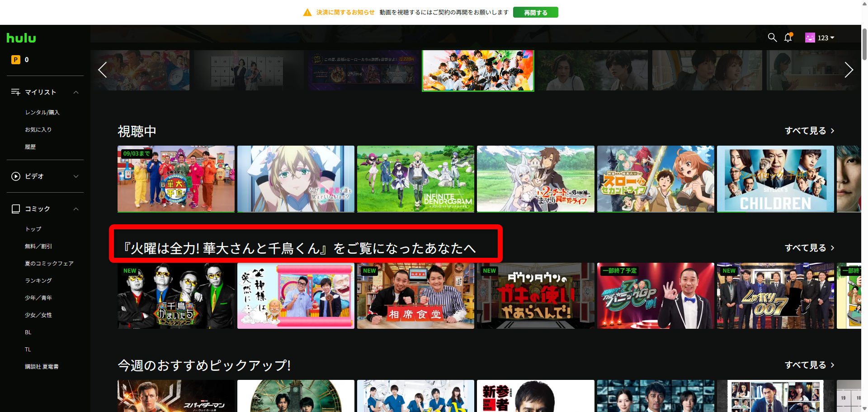
Task: Click the ビデオ sidebar label
Action: coord(34,176)
